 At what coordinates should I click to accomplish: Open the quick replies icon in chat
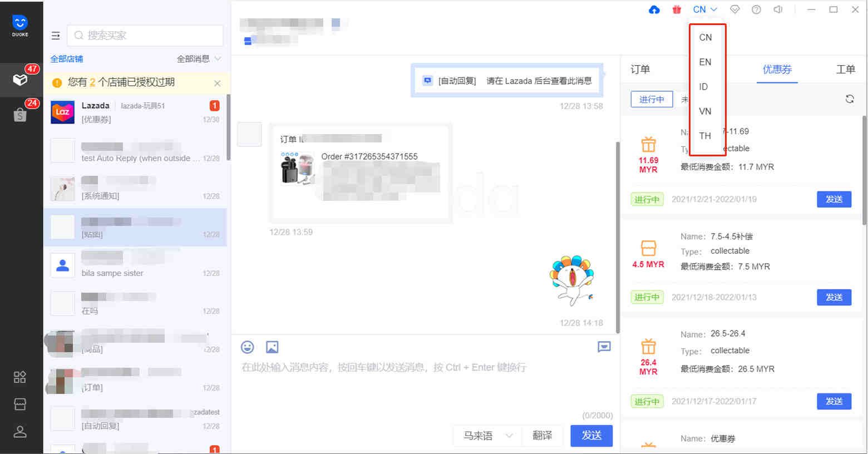tap(604, 347)
